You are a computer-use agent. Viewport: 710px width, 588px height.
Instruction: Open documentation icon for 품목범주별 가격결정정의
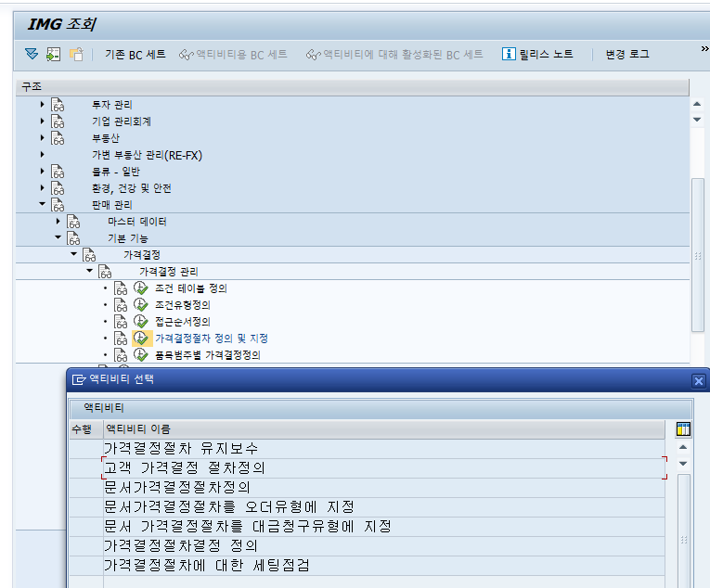pyautogui.click(x=121, y=355)
